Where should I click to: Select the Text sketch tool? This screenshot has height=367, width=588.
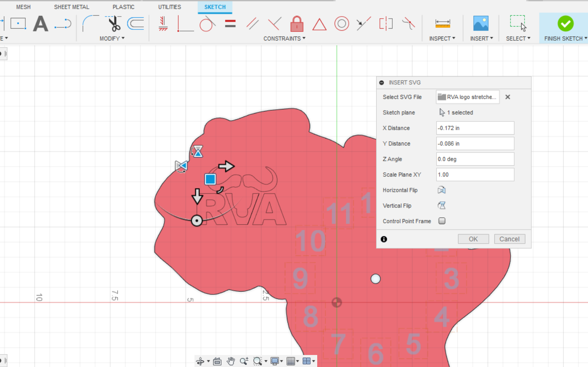41,24
